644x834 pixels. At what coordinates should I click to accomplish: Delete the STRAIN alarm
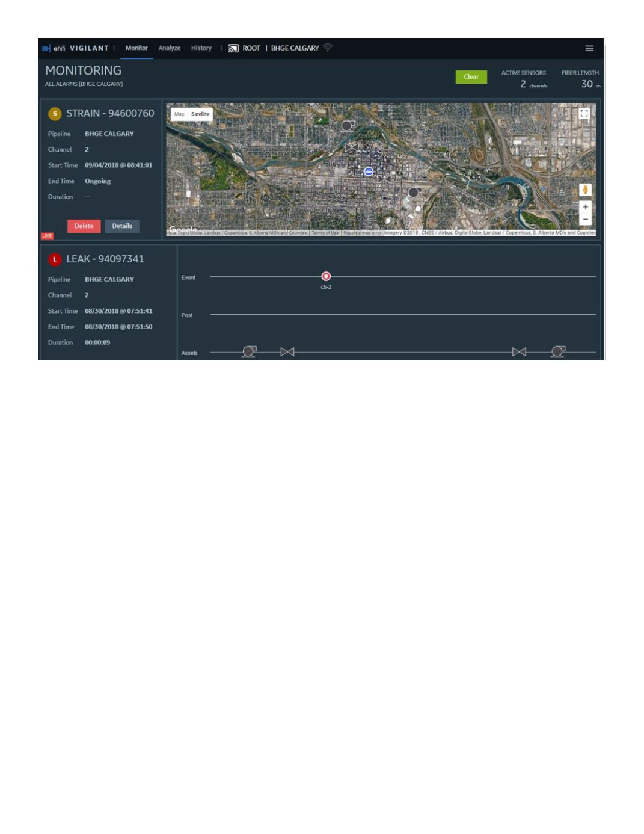click(84, 226)
